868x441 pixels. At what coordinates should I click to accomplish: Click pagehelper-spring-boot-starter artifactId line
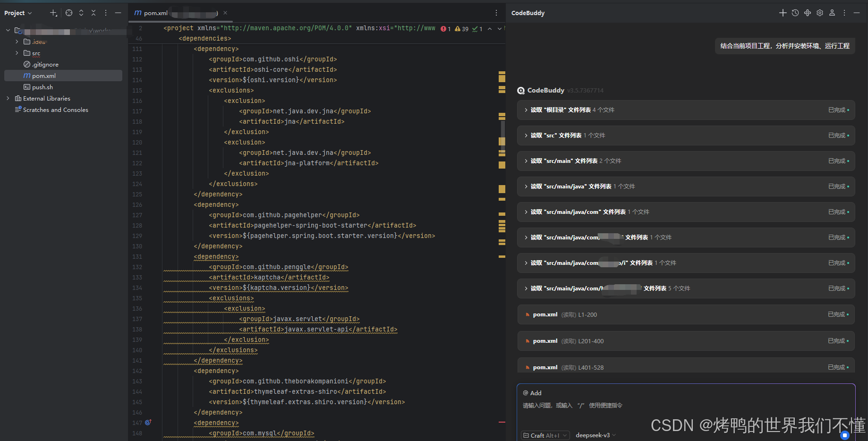(x=312, y=226)
